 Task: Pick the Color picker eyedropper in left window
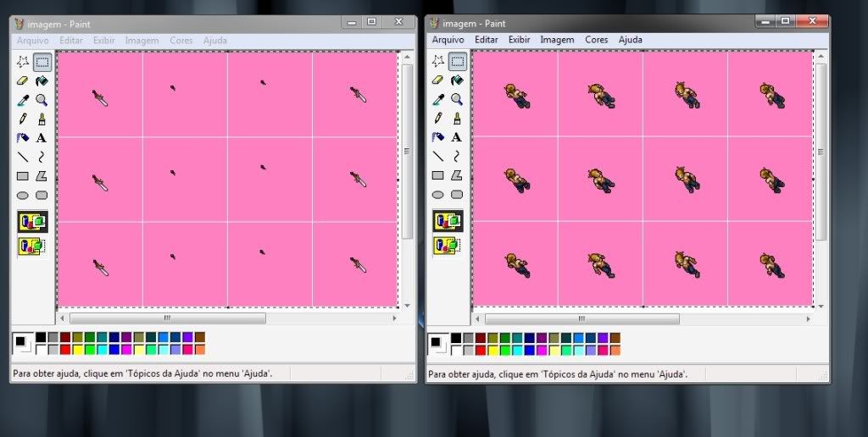[23, 100]
